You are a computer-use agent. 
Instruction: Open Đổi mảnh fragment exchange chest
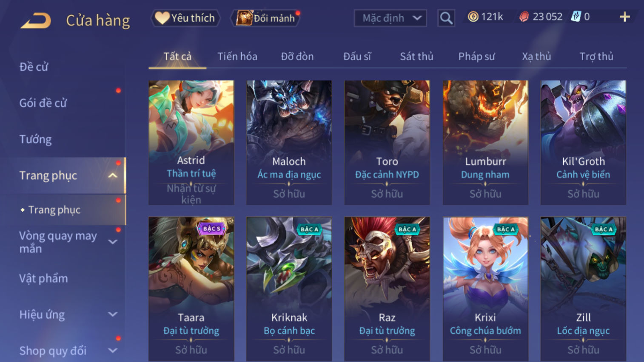click(x=266, y=18)
